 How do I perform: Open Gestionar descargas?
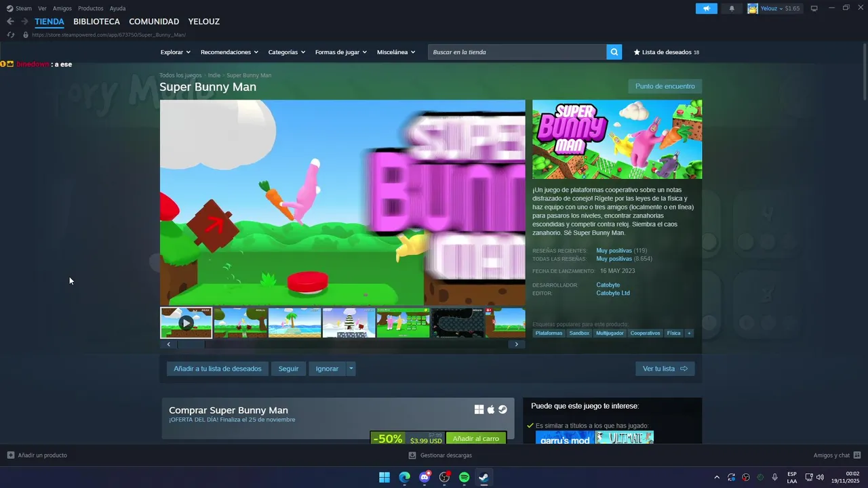tap(440, 455)
